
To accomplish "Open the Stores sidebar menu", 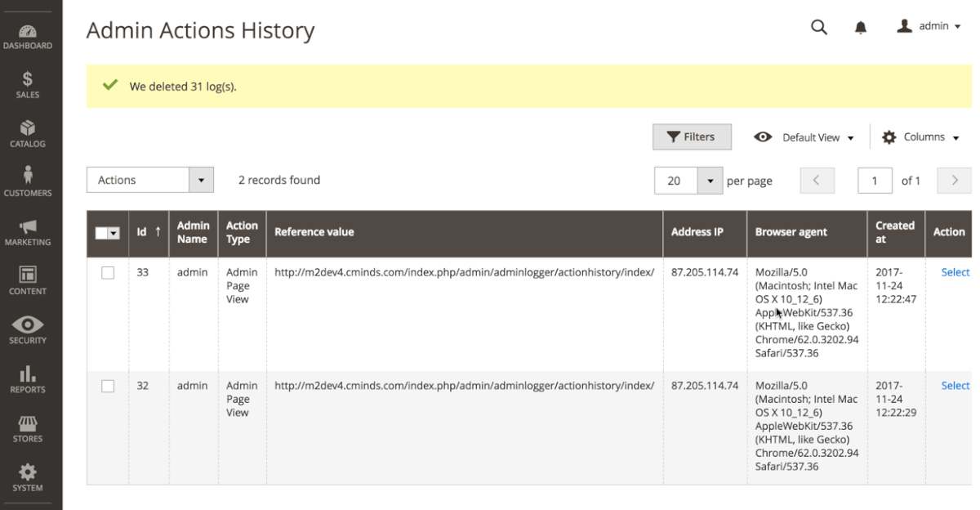I will tap(28, 428).
